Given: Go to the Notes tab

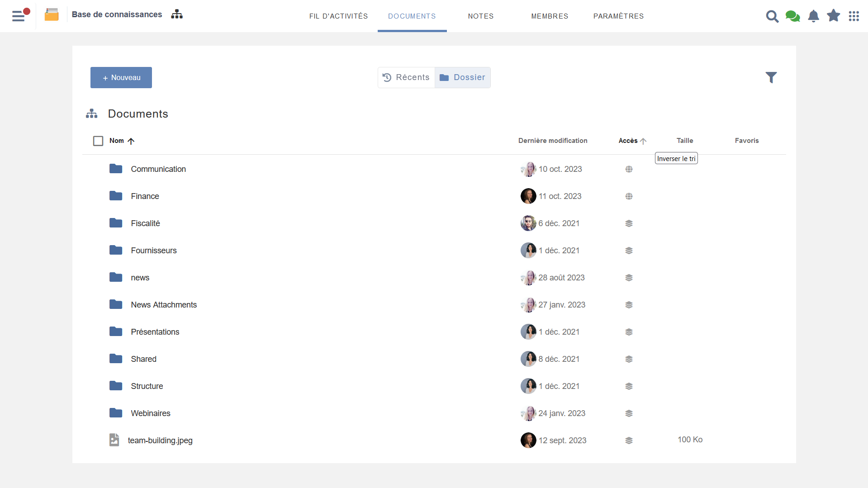Looking at the screenshot, I should (x=480, y=16).
